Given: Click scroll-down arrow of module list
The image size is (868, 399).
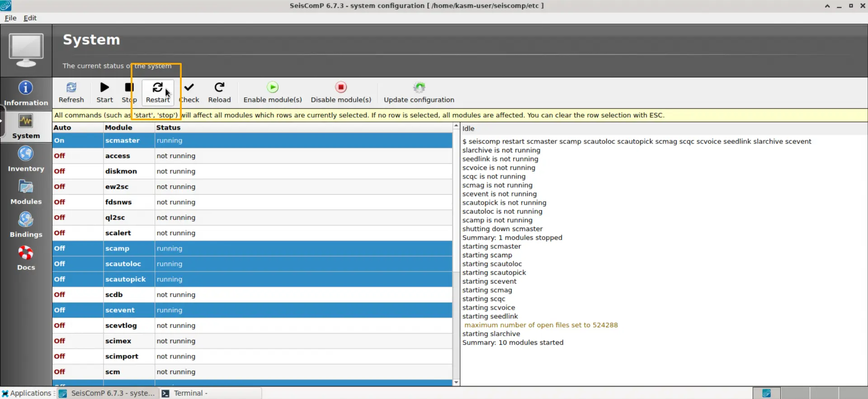Looking at the screenshot, I should (x=456, y=383).
